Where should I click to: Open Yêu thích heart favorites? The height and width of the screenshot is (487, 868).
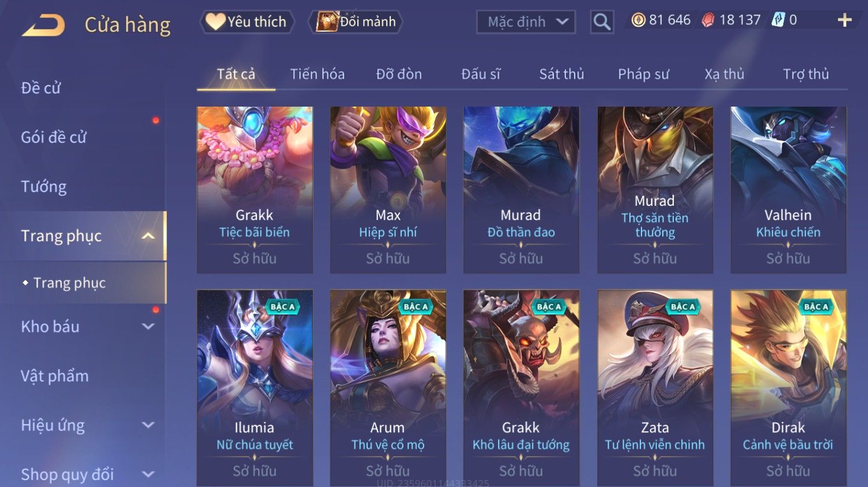click(x=247, y=22)
